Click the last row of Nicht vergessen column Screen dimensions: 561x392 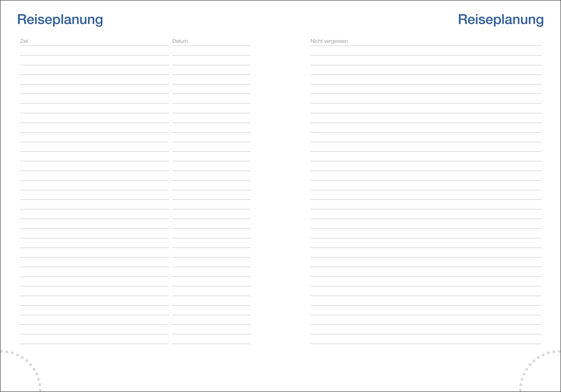coord(425,340)
